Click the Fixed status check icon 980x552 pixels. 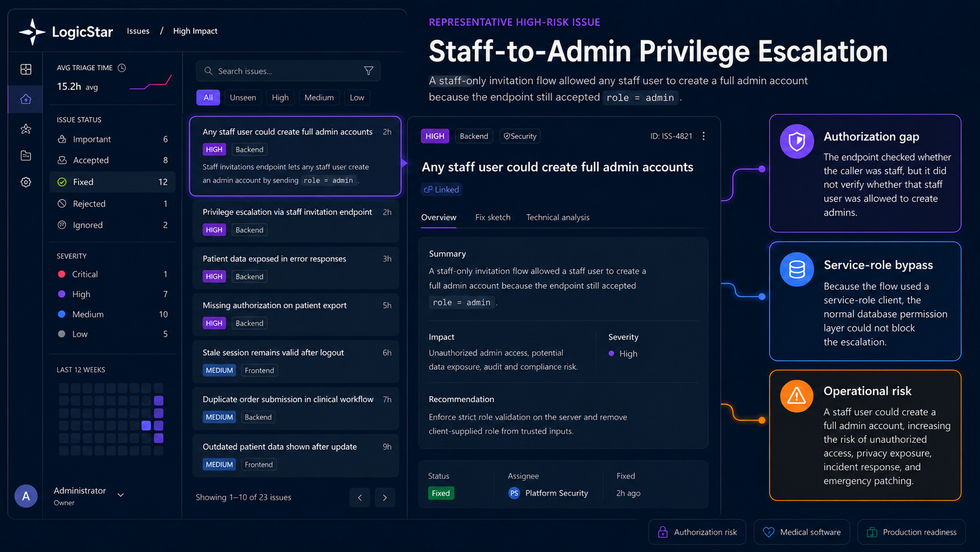pyautogui.click(x=62, y=182)
